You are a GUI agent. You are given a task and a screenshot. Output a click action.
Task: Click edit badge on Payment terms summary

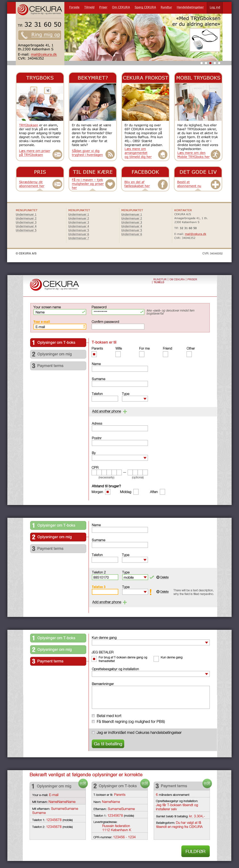pyautogui.click(x=207, y=783)
